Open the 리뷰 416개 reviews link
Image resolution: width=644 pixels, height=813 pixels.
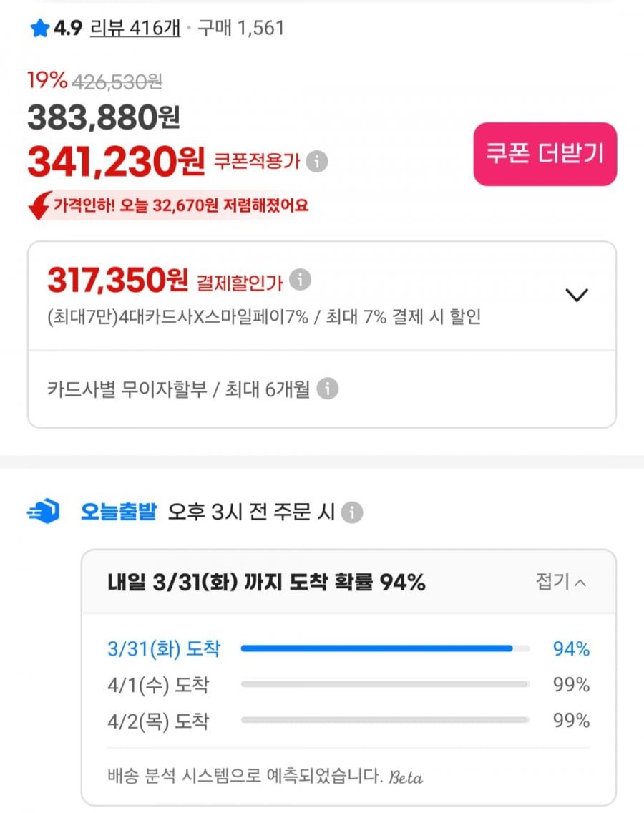tap(135, 29)
